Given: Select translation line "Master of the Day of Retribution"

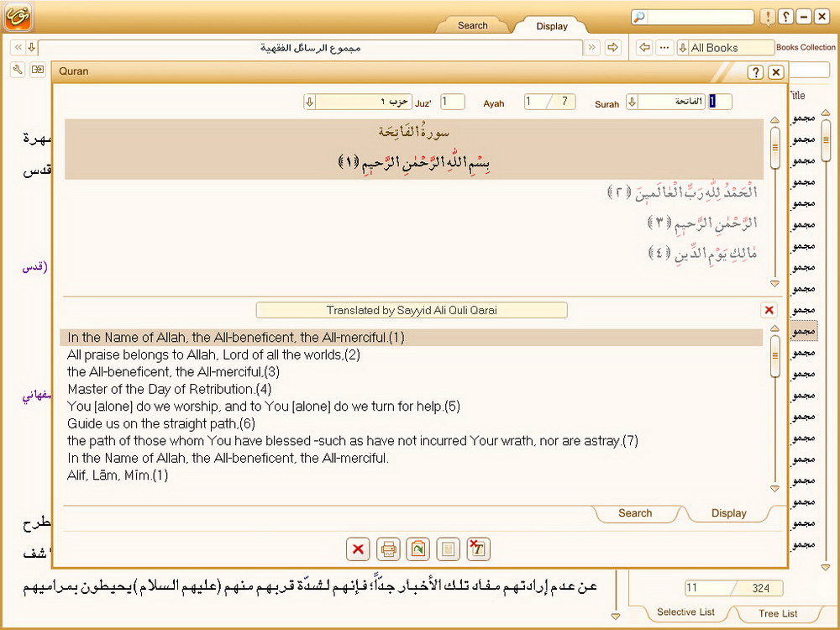Looking at the screenshot, I should 170,389.
